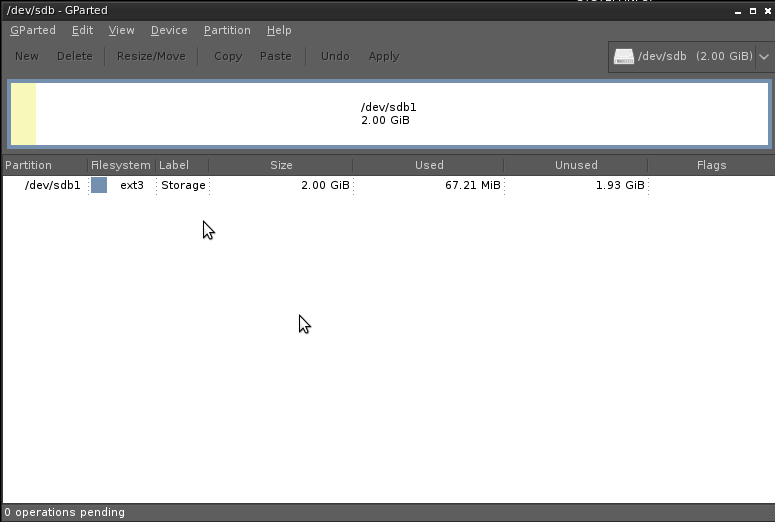Image resolution: width=775 pixels, height=522 pixels.
Task: Click the yellow used-space block in disk map
Action: [23, 114]
